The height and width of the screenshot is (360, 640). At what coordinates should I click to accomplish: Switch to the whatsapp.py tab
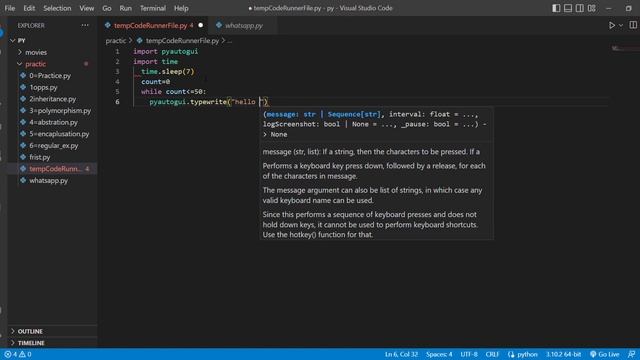244,25
